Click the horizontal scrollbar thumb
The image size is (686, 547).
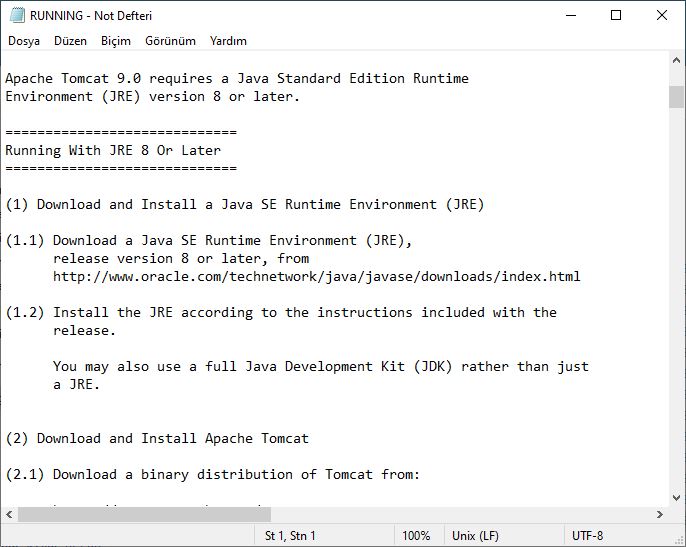point(144,515)
